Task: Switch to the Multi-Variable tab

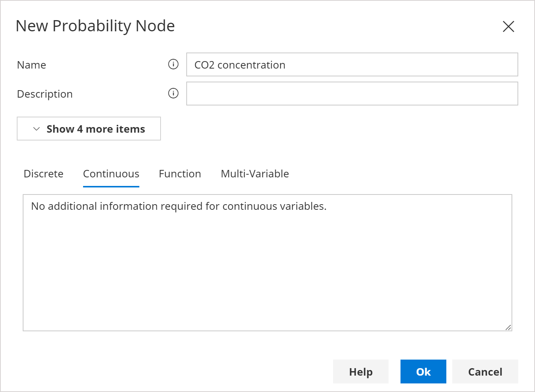Action: point(254,174)
